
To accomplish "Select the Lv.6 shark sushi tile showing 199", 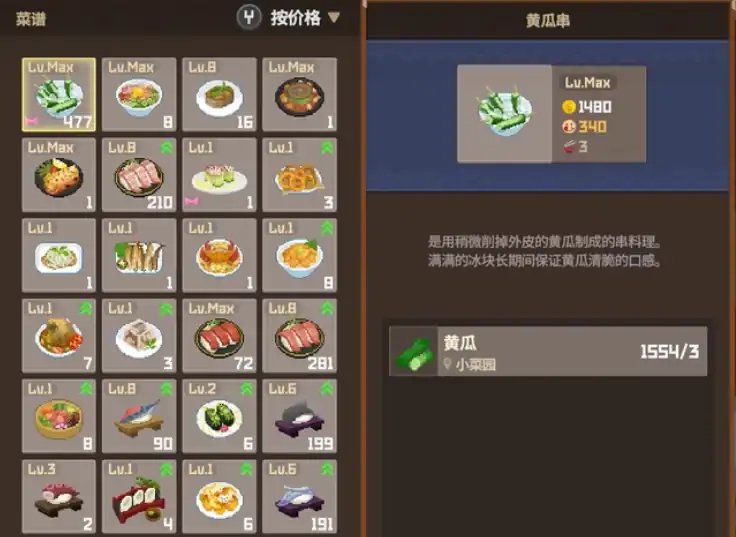I will 299,415.
